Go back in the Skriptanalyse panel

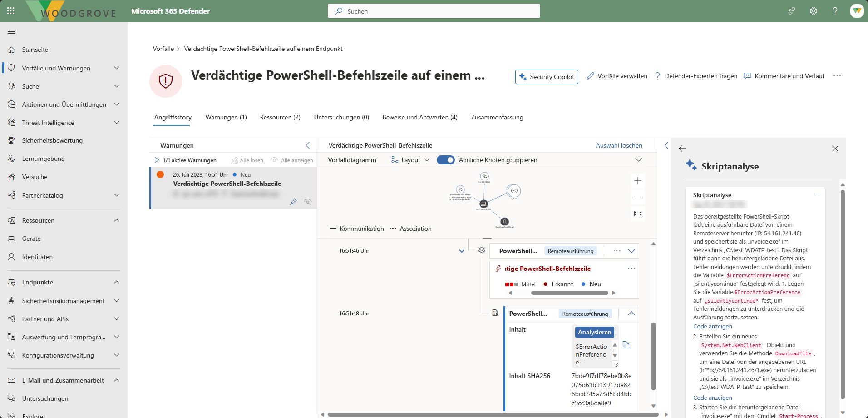[x=682, y=149]
